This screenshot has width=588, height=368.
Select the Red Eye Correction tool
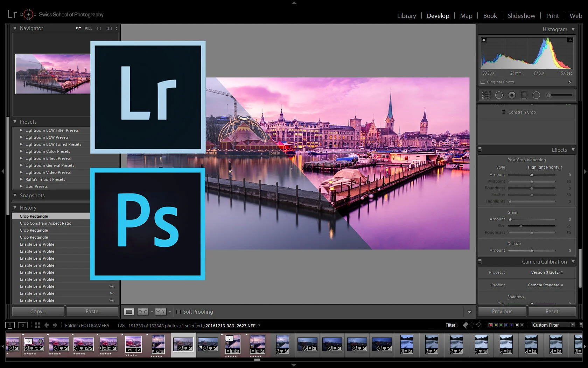(512, 95)
